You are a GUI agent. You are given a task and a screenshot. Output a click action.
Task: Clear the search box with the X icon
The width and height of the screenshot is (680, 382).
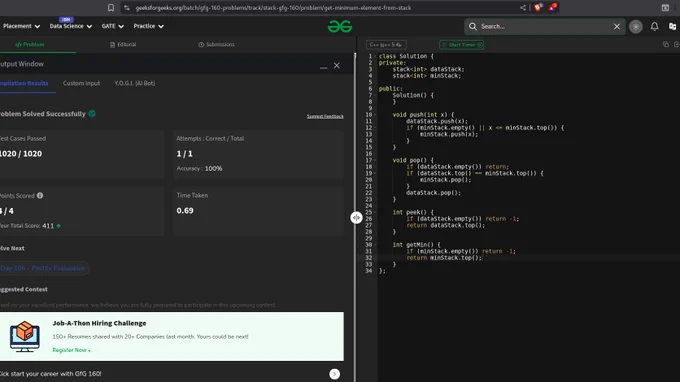tap(617, 26)
